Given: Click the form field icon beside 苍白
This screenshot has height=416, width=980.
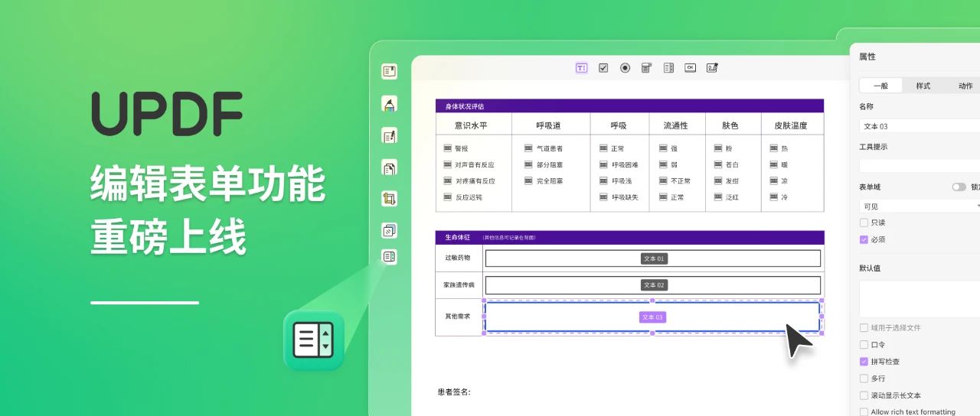Looking at the screenshot, I should pos(718,164).
